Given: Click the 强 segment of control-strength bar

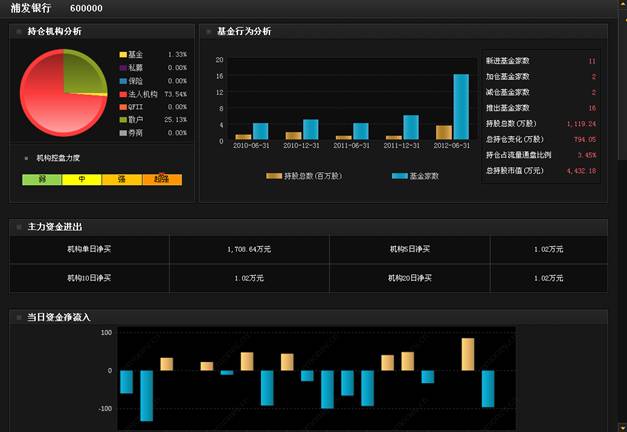Looking at the screenshot, I should click(122, 180).
